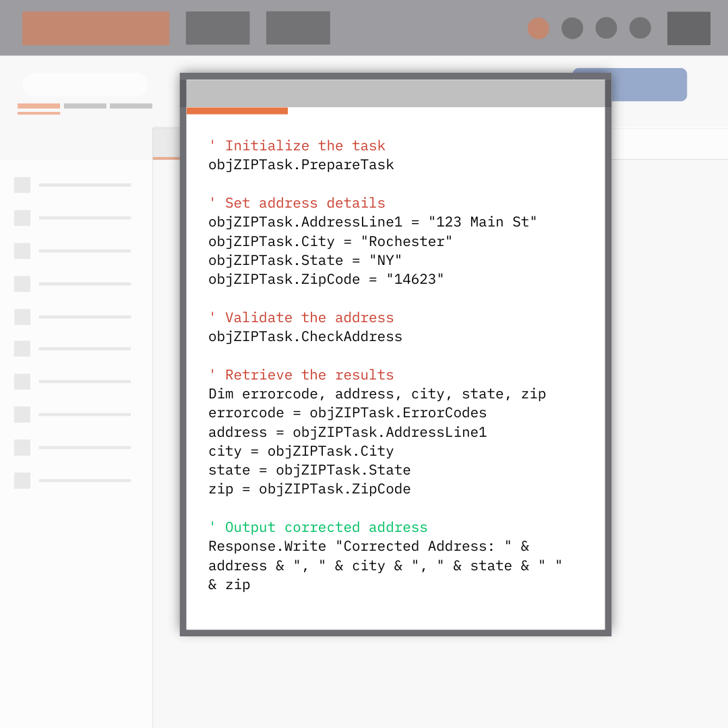Click the fifth sidebar square icon

pyautogui.click(x=22, y=317)
